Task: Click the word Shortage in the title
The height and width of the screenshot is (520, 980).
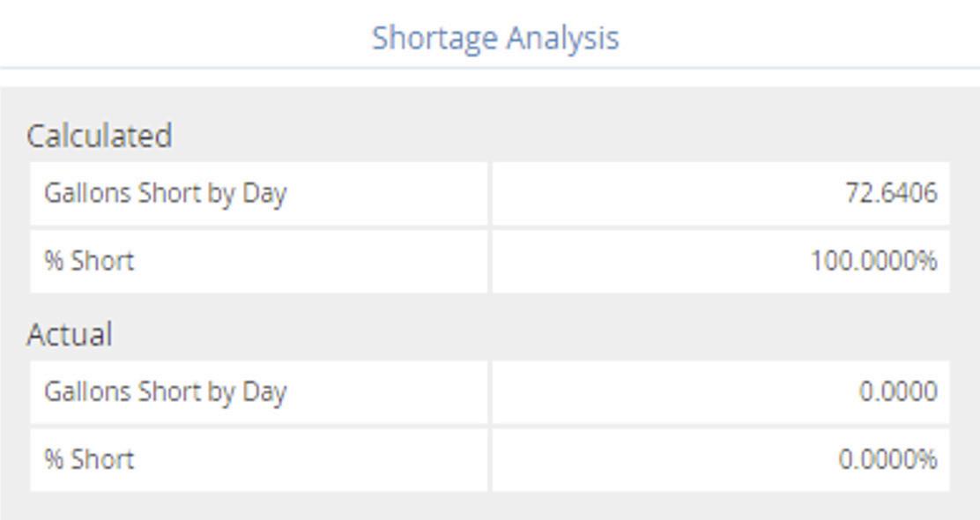Action: [435, 38]
